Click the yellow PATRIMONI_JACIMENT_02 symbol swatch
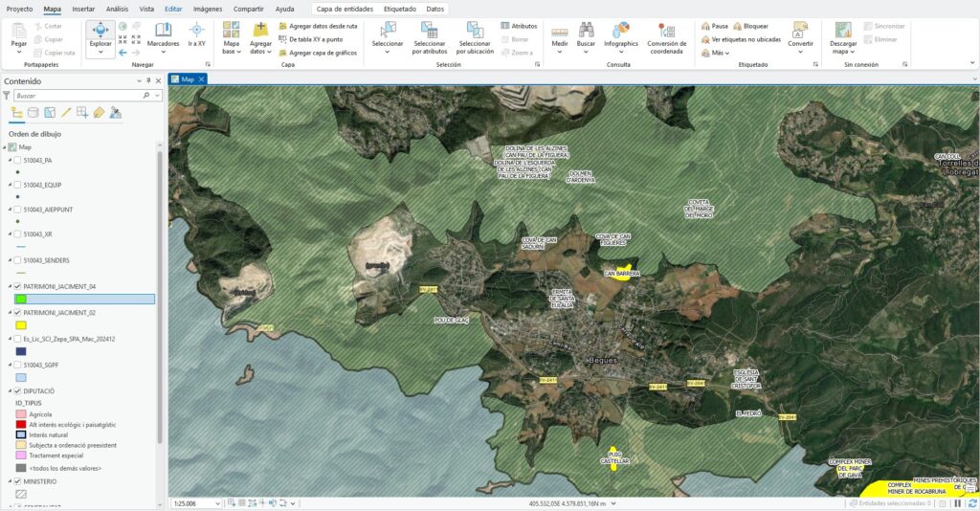 20,325
